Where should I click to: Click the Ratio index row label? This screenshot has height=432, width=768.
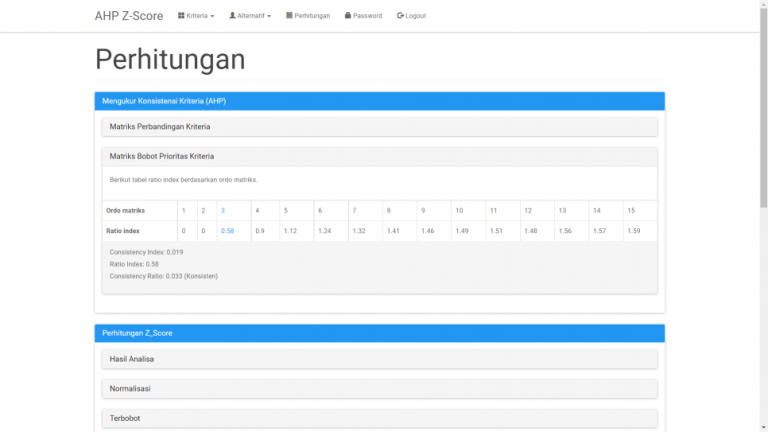[x=123, y=231]
